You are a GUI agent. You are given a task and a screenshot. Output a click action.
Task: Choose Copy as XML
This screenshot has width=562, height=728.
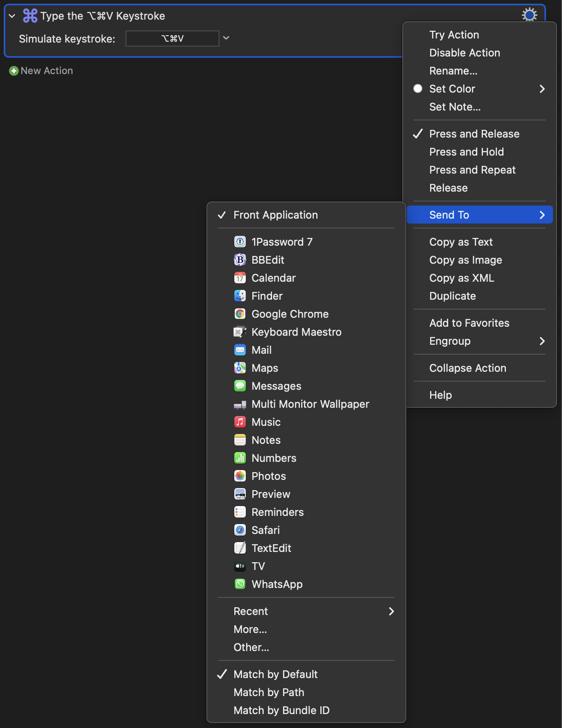point(480,278)
